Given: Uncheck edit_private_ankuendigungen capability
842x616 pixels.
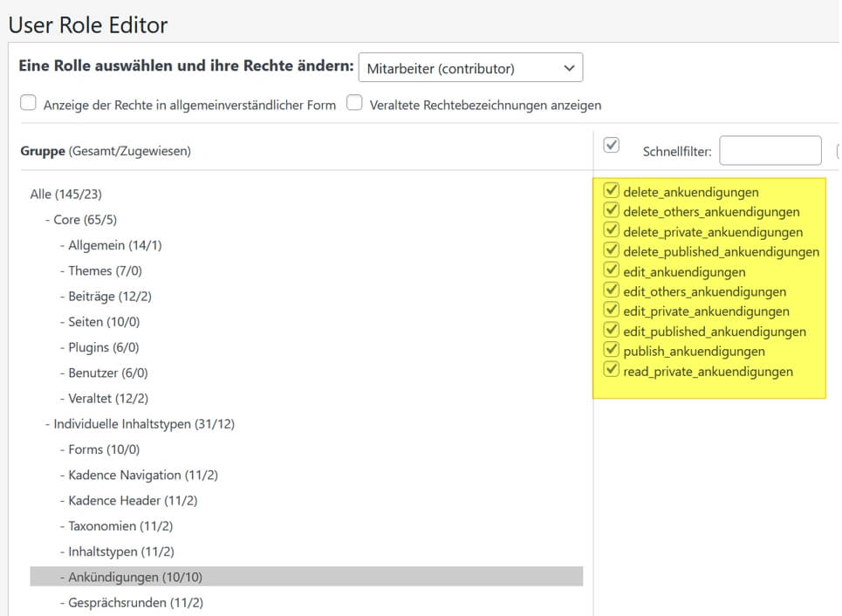Looking at the screenshot, I should (612, 311).
